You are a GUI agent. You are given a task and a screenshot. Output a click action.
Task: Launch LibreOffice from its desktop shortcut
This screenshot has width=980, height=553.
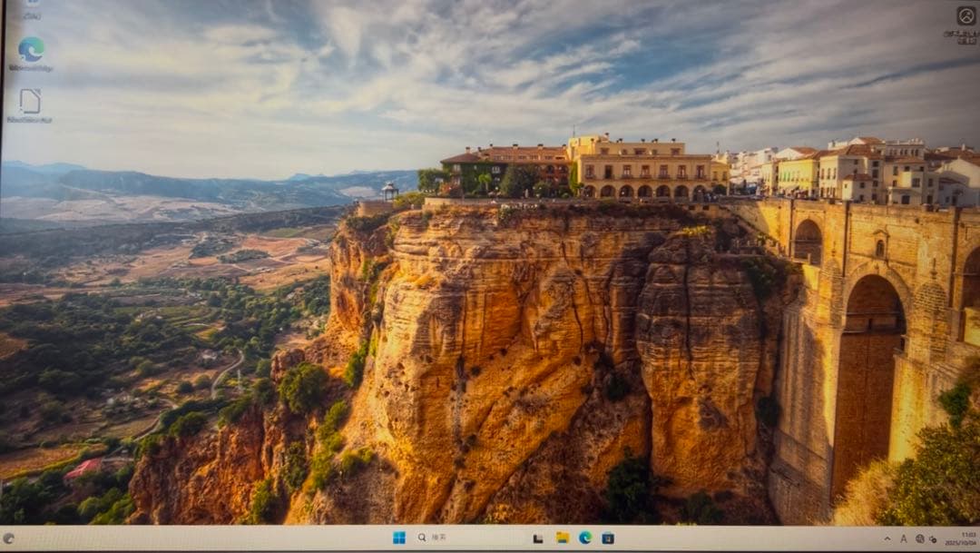pos(31,100)
